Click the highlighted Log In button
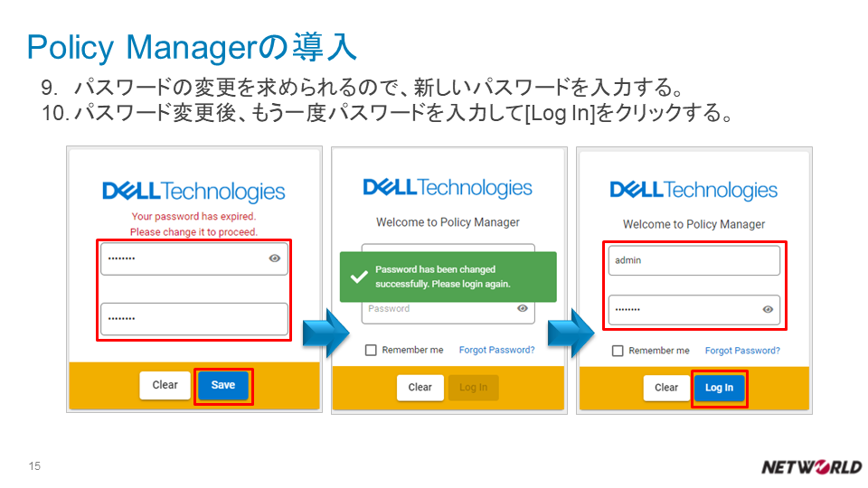The width and height of the screenshot is (868, 488). (x=719, y=388)
